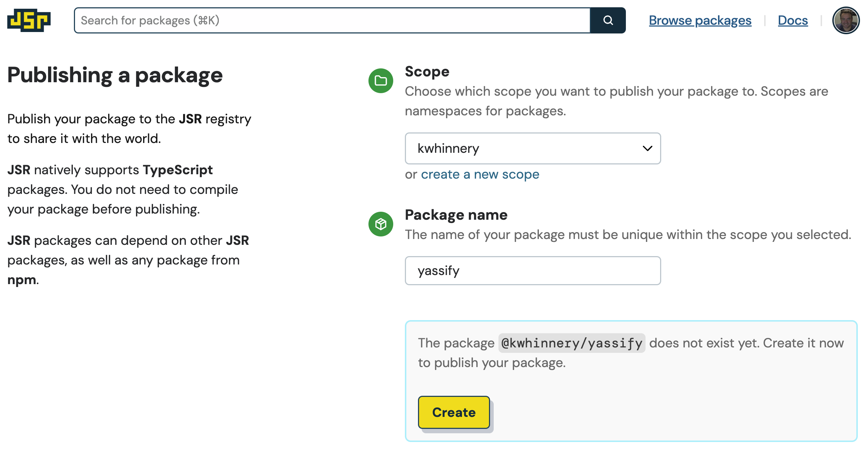This screenshot has width=868, height=454.
Task: Click the Publishing a package heading
Action: (x=115, y=75)
